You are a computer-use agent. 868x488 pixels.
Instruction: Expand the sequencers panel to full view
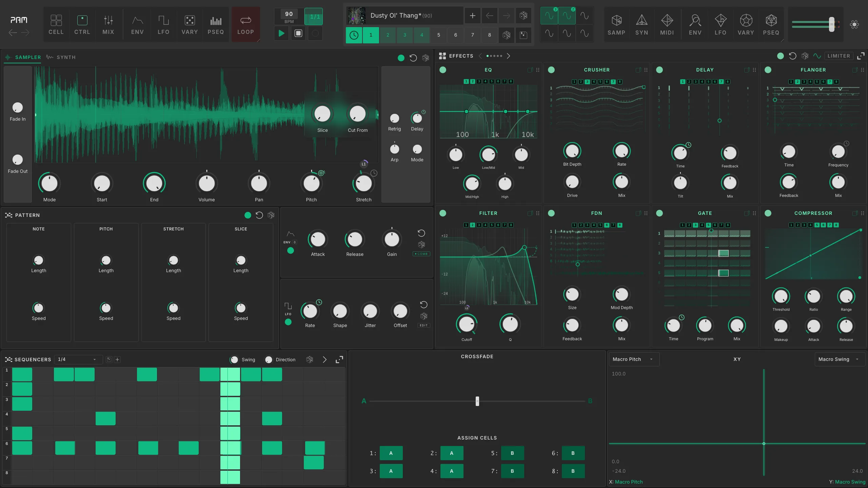339,360
